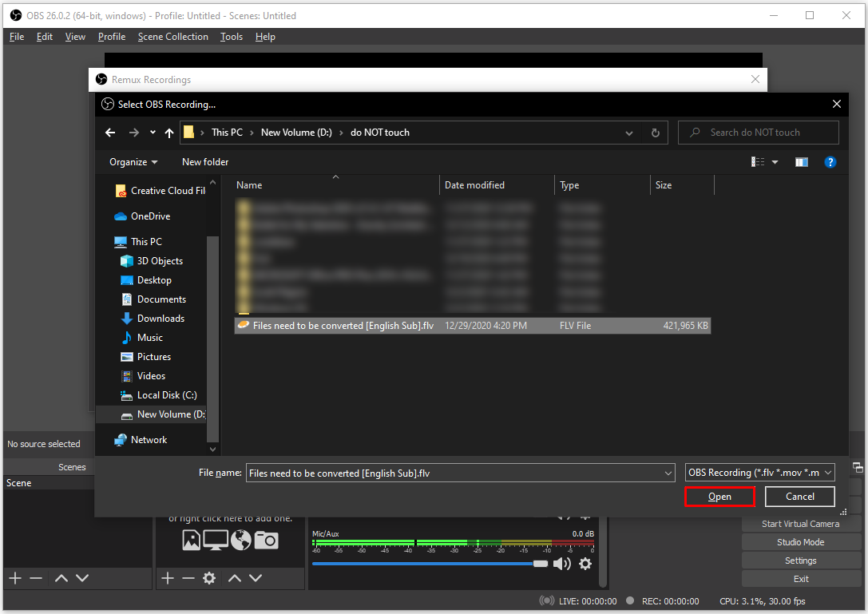Remove the selected scene with minus icon
The width and height of the screenshot is (868, 614).
(x=36, y=578)
